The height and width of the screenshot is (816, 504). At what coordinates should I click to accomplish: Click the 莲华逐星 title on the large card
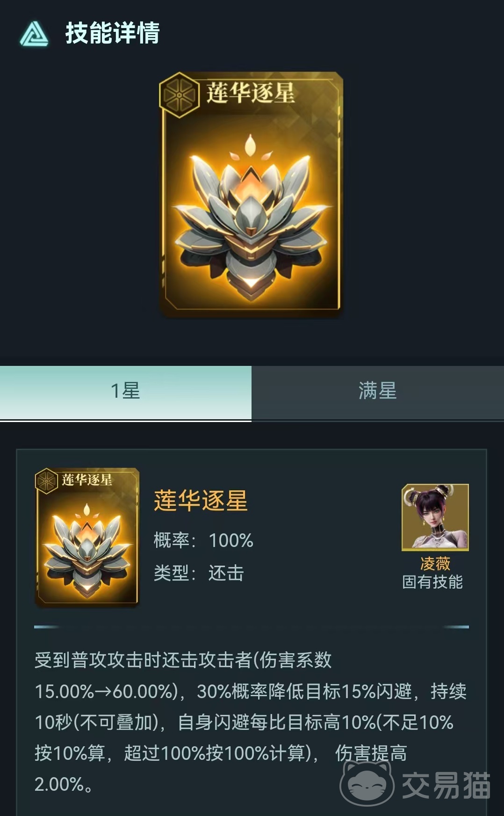(251, 92)
